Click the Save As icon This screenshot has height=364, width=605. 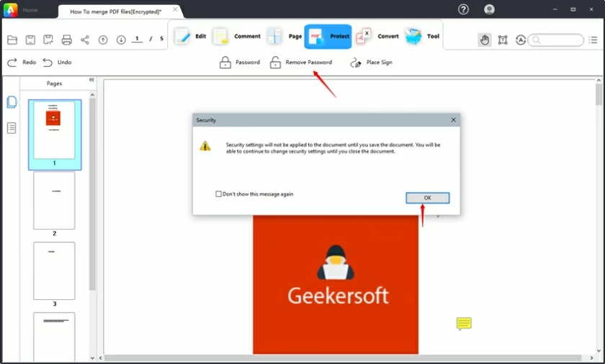click(48, 40)
